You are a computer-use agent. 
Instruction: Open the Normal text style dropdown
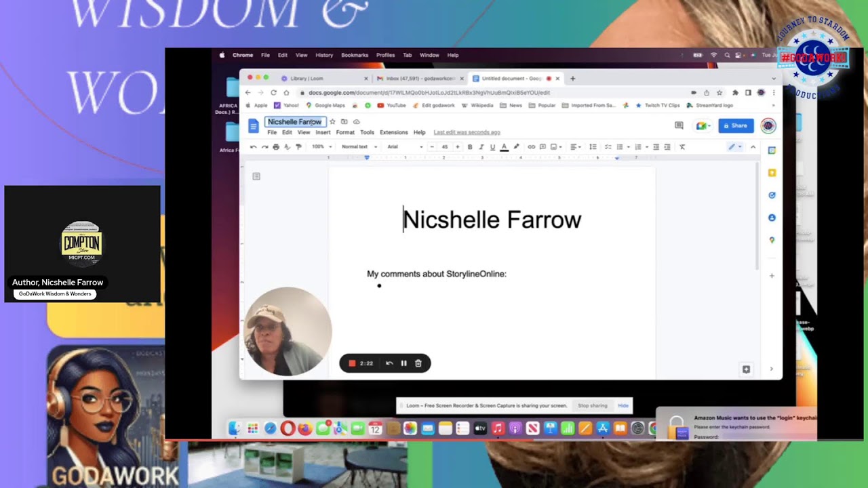click(359, 147)
